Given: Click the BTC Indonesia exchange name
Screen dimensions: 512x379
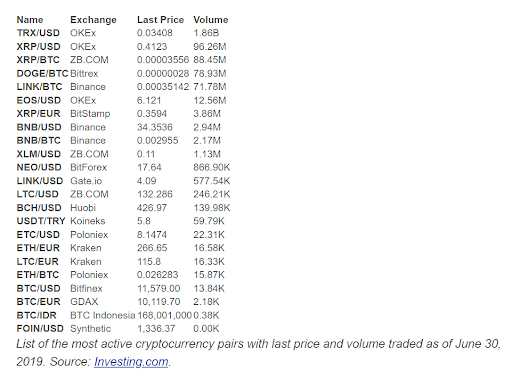Looking at the screenshot, I should pyautogui.click(x=103, y=315).
